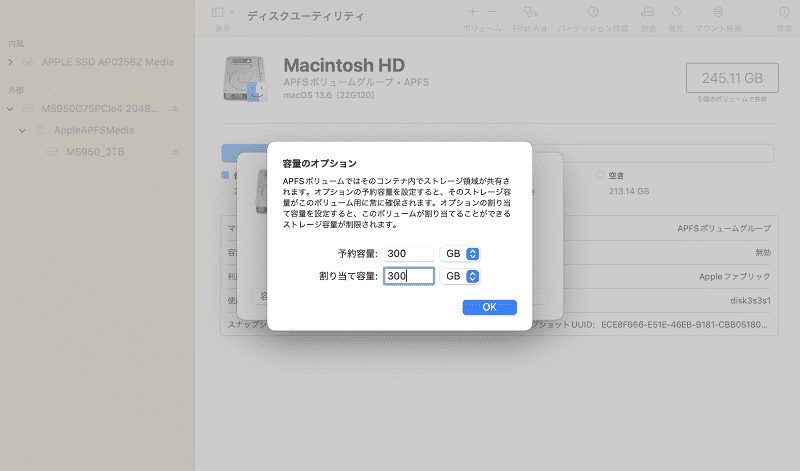Click the 容量のオプション dialog heading
The width and height of the screenshot is (800, 471).
click(319, 164)
